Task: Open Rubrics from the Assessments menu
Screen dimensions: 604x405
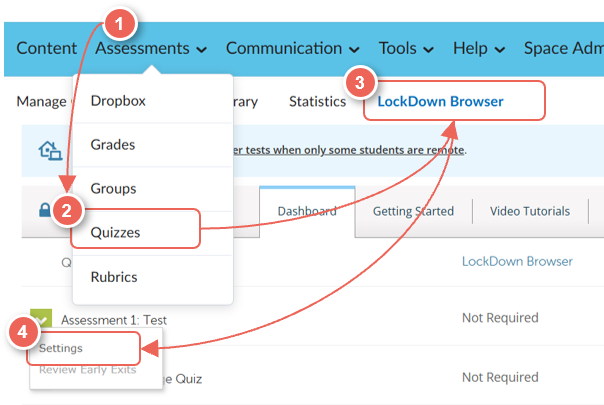Action: pyautogui.click(x=113, y=277)
